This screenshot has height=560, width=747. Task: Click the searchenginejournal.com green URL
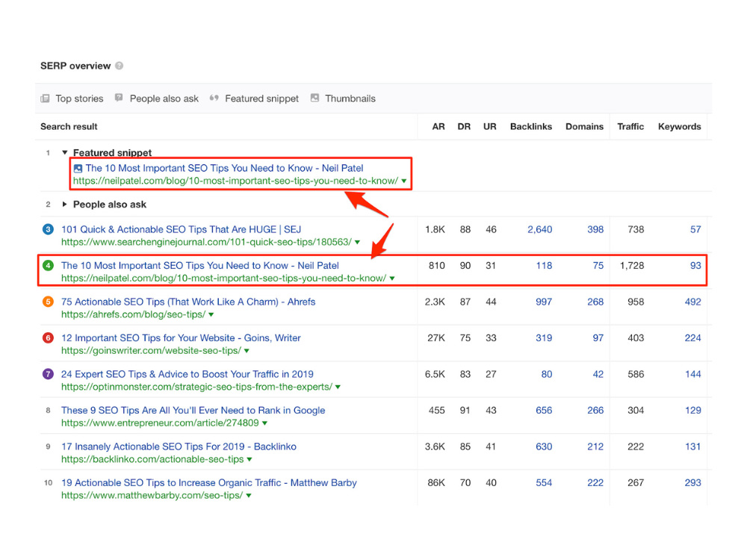pyautogui.click(x=207, y=242)
